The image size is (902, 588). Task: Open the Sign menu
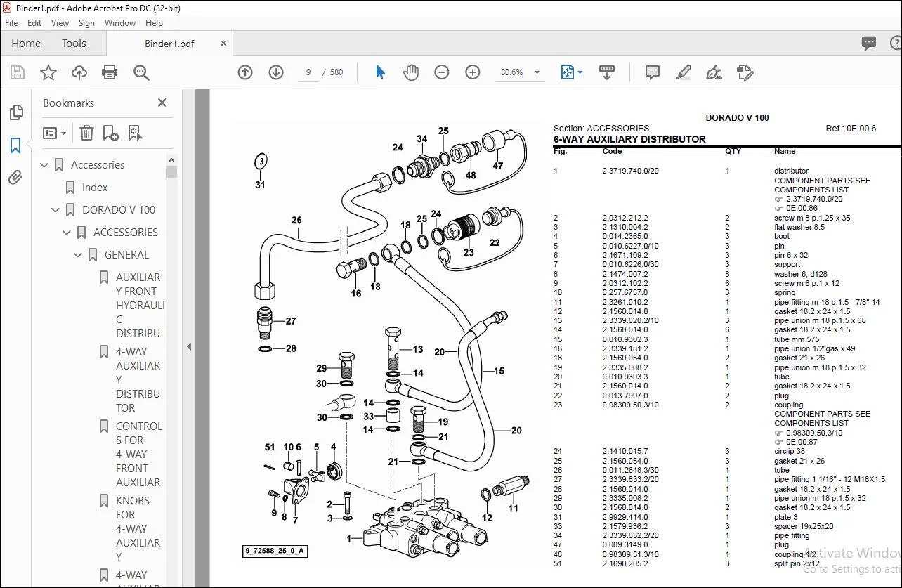point(86,23)
